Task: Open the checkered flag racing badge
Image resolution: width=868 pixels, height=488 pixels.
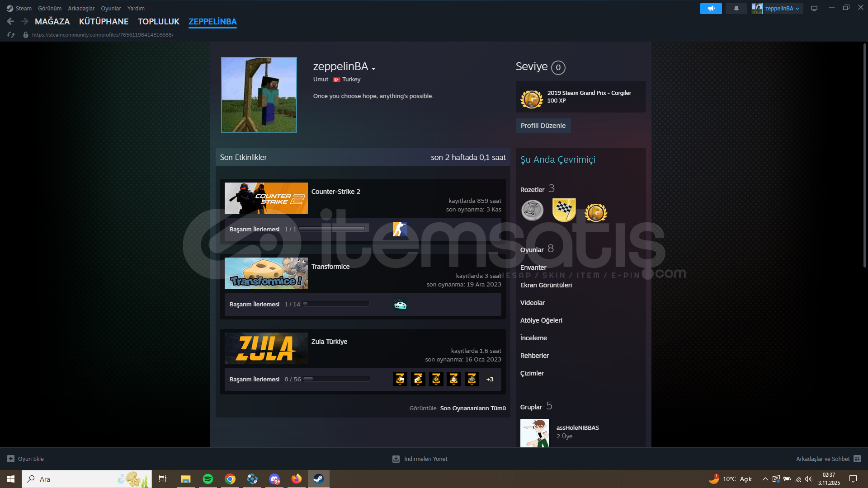Action: pos(564,210)
